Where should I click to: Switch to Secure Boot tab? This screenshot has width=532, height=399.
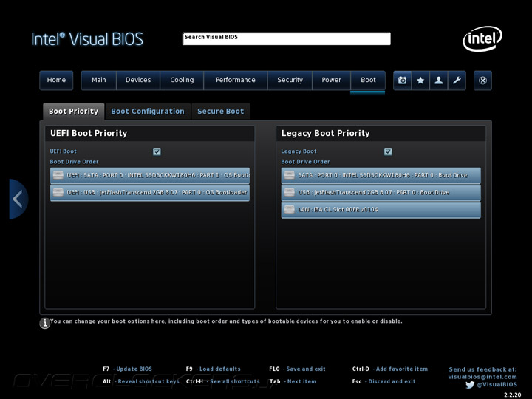[221, 112]
